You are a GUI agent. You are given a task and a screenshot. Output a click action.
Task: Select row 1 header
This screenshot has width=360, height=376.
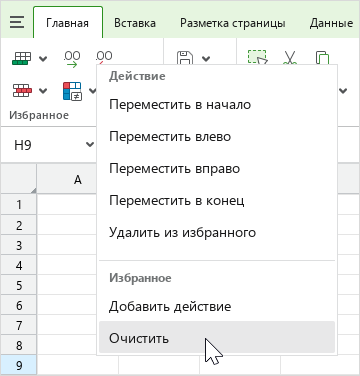pos(19,204)
